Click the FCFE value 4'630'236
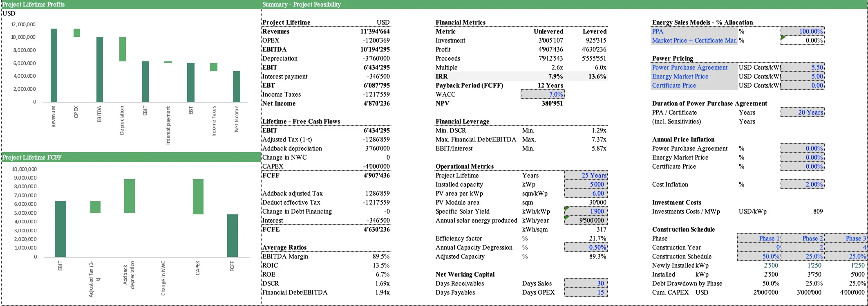The width and height of the screenshot is (868, 306). 377,229
